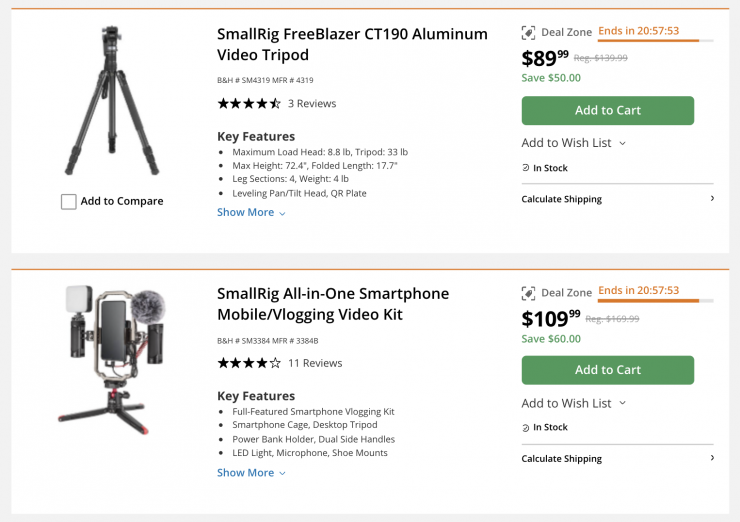
Task: Check Add to Compare for FreeBlazer tripod
Action: 69,202
